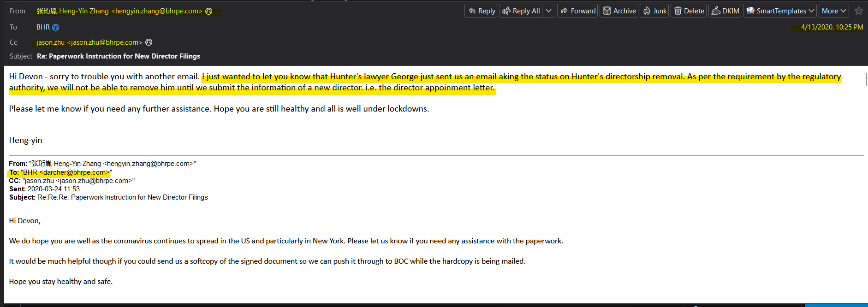Viewport: 868px width, 307px height.
Task: Delete this email with the trash button
Action: tap(689, 11)
